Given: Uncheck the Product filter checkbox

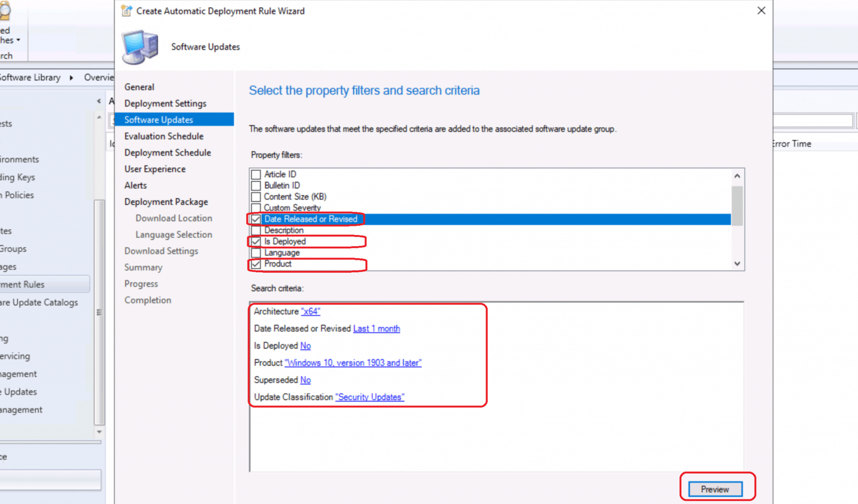Looking at the screenshot, I should tap(256, 264).
